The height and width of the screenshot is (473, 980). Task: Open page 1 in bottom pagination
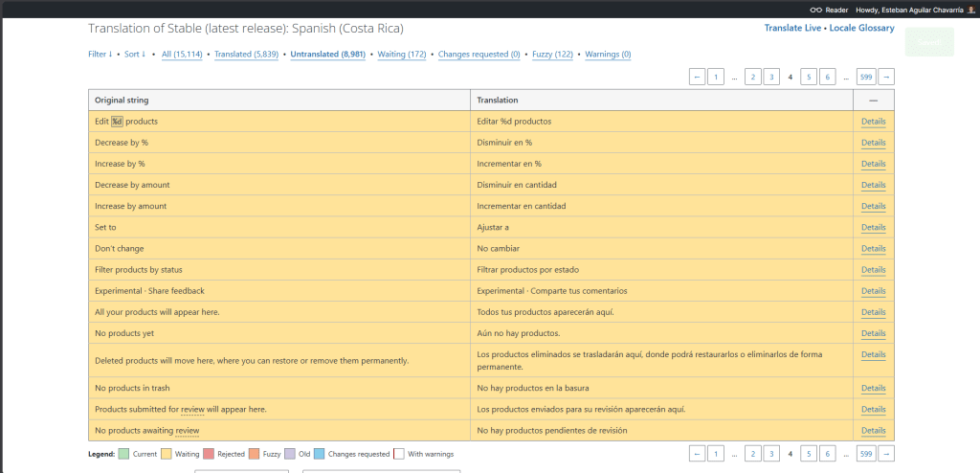click(x=716, y=454)
